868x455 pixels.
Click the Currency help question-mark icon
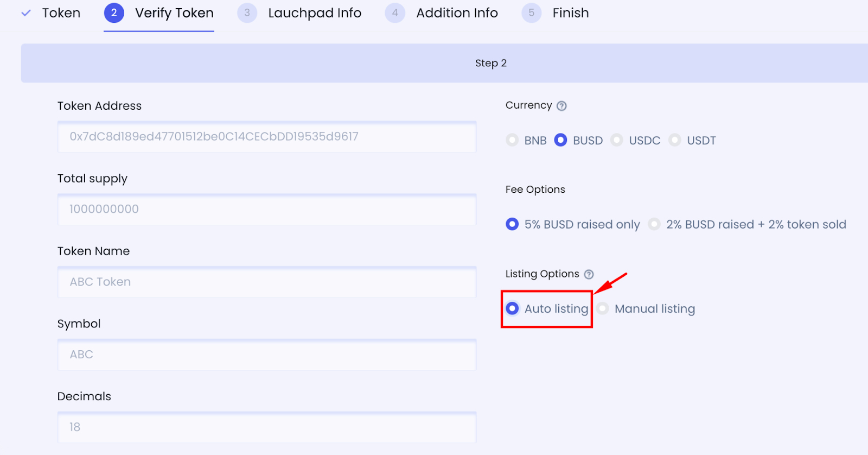(x=561, y=106)
